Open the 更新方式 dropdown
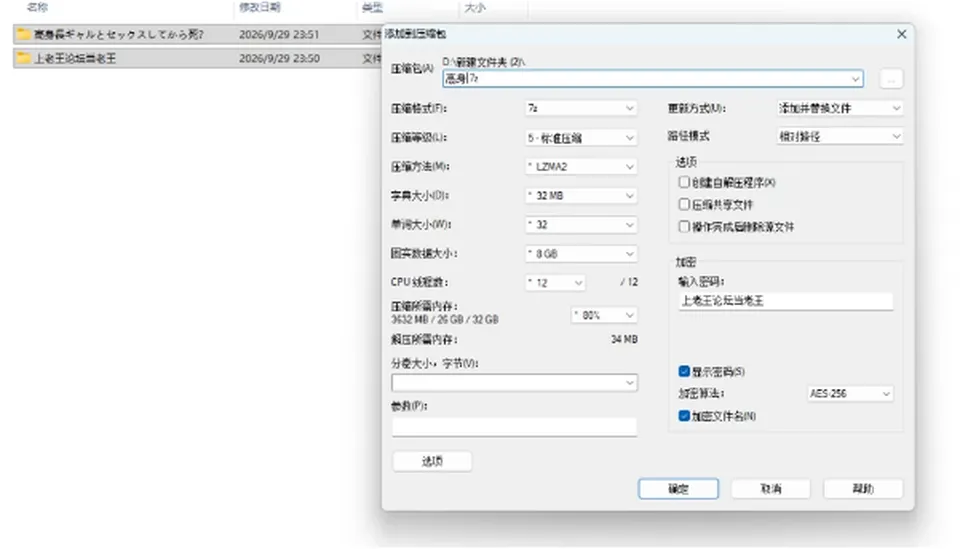The image size is (960, 549). point(839,108)
